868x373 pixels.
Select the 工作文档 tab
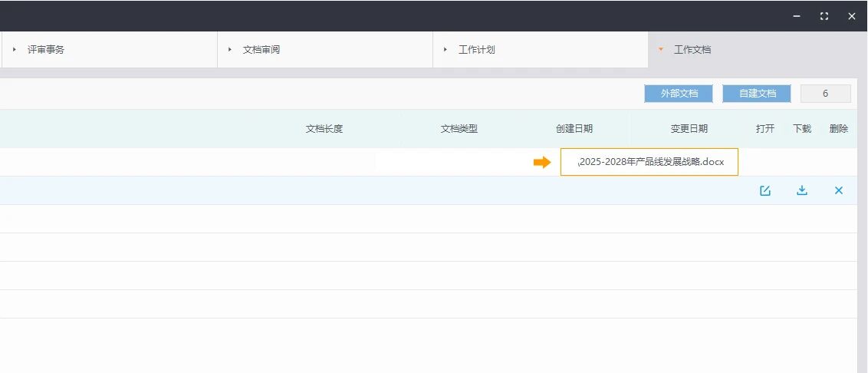click(x=758, y=49)
